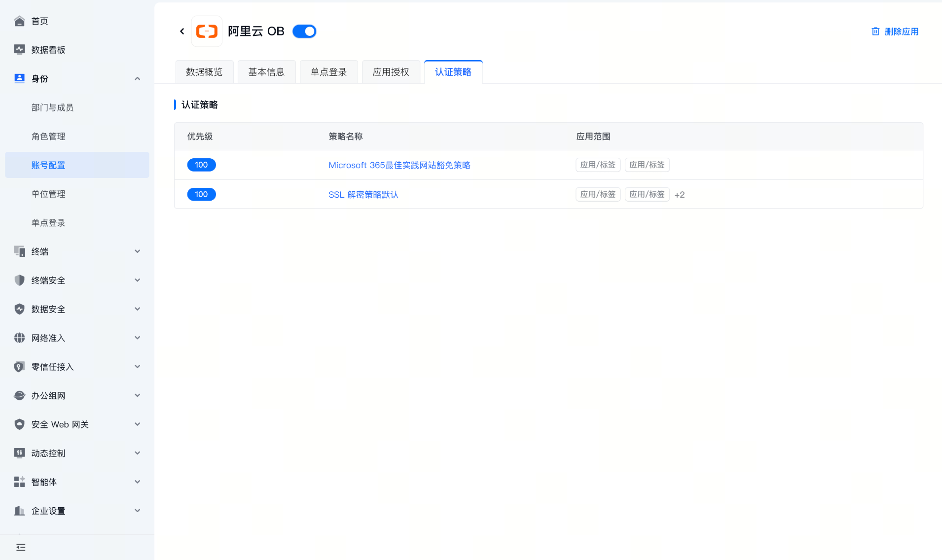Click the 安全 Web 网关 shield icon
Viewport: 942px width, 560px height.
[19, 424]
